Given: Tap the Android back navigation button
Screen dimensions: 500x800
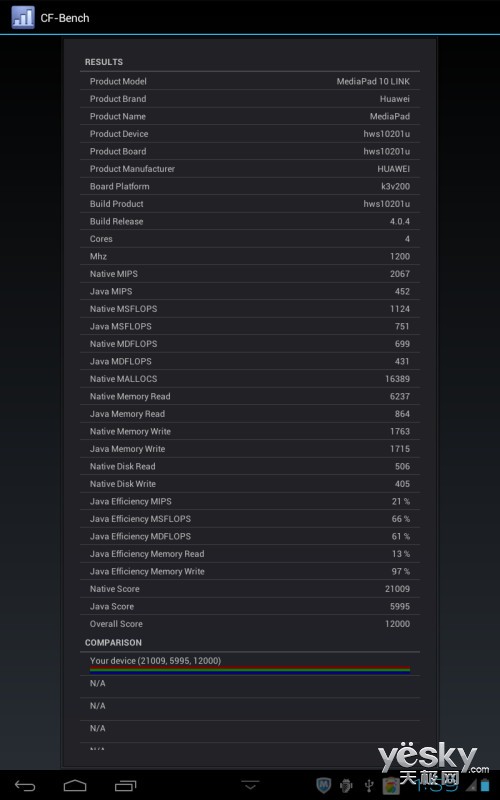Looking at the screenshot, I should (25, 785).
